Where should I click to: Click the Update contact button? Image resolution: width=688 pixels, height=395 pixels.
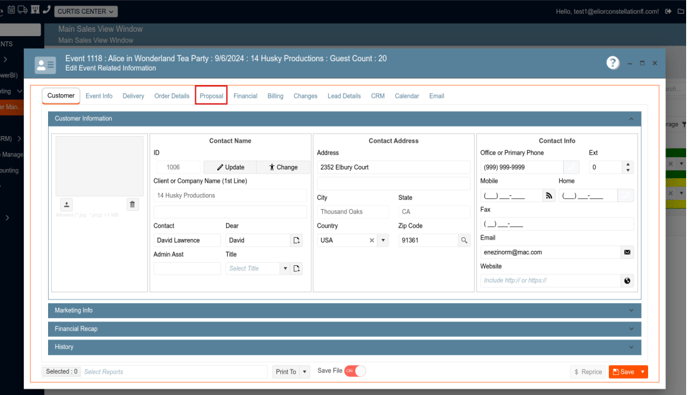[x=230, y=167]
